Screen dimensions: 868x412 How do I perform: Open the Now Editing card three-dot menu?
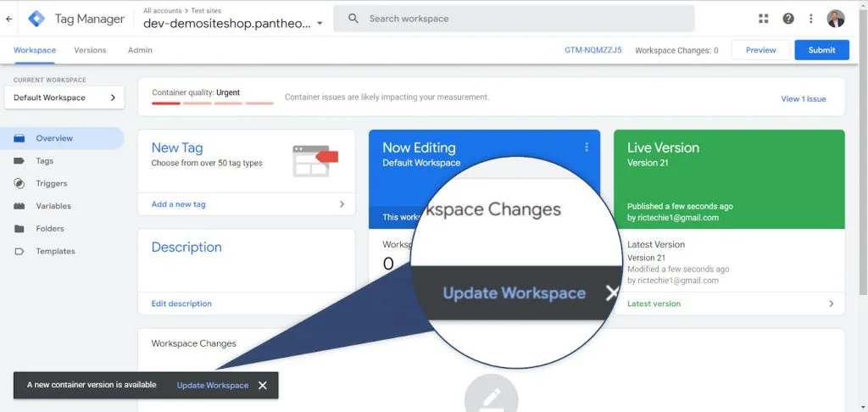coord(586,148)
